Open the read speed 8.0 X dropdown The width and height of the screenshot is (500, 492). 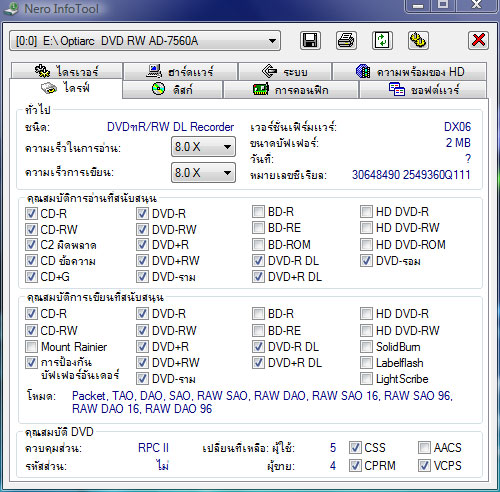[203, 147]
